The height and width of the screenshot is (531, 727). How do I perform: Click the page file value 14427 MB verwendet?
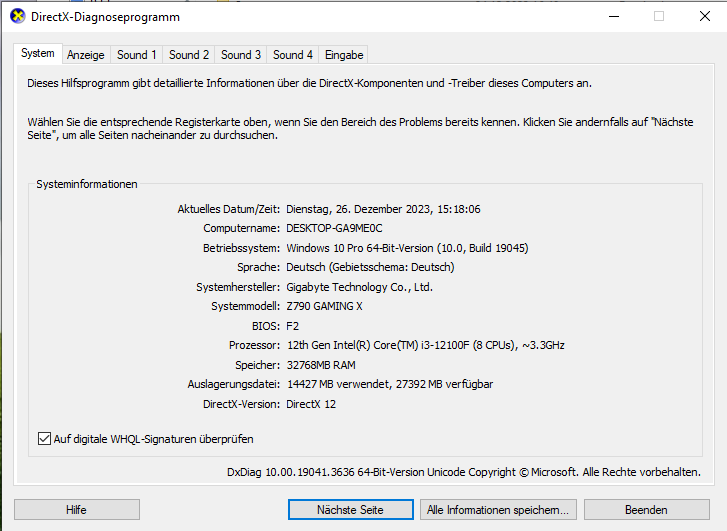(x=389, y=384)
